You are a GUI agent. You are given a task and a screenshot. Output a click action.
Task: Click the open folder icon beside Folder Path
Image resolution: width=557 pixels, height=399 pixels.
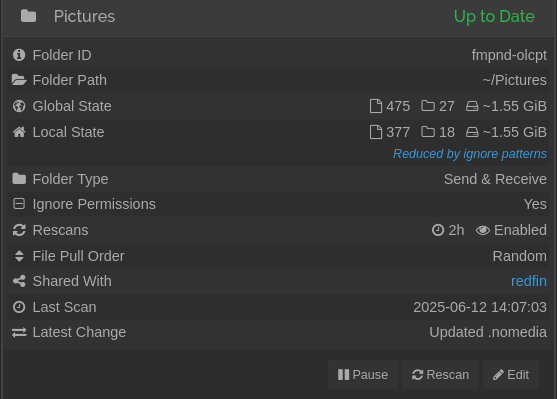click(19, 80)
